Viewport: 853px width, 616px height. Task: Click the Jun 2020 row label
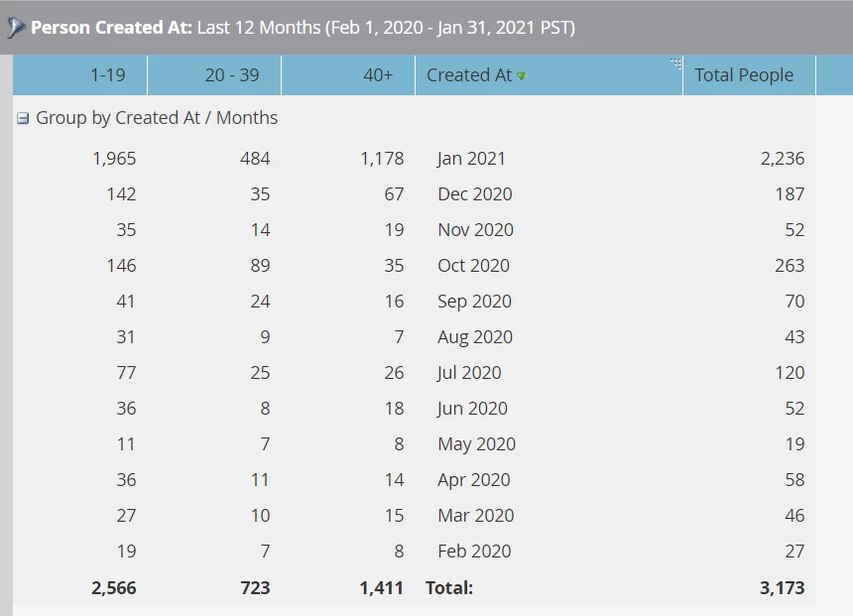point(472,409)
